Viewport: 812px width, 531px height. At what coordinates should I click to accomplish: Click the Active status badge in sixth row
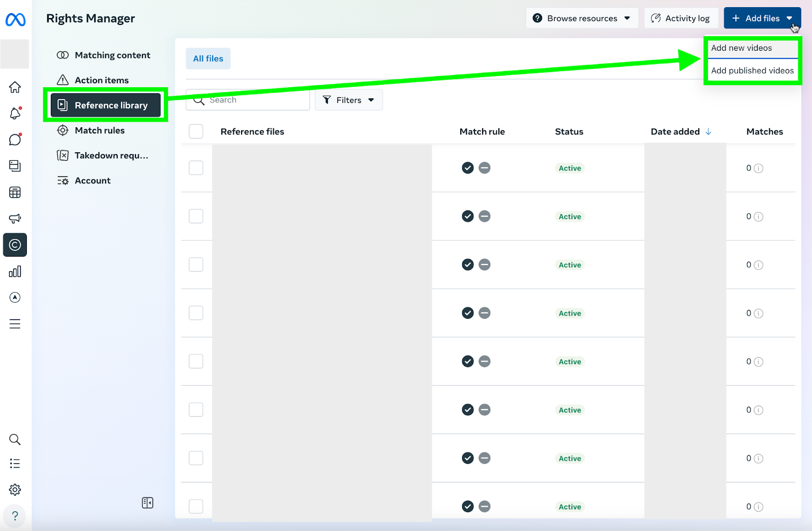click(570, 410)
